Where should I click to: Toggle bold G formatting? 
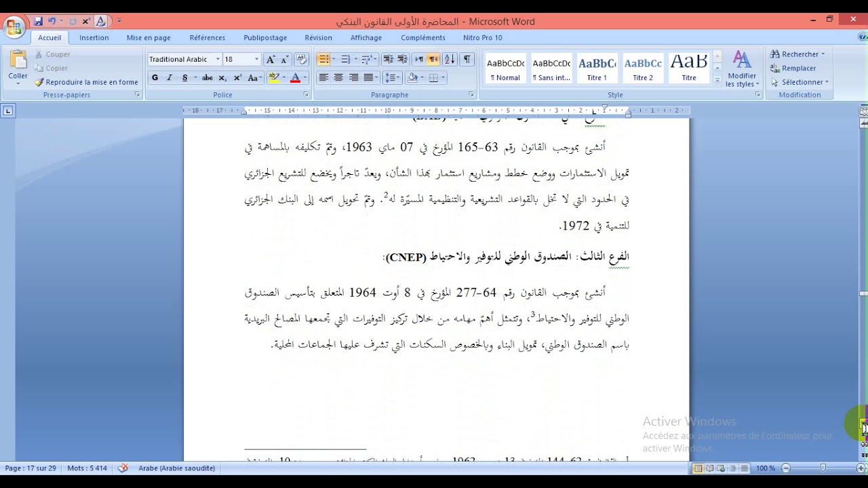[x=155, y=78]
